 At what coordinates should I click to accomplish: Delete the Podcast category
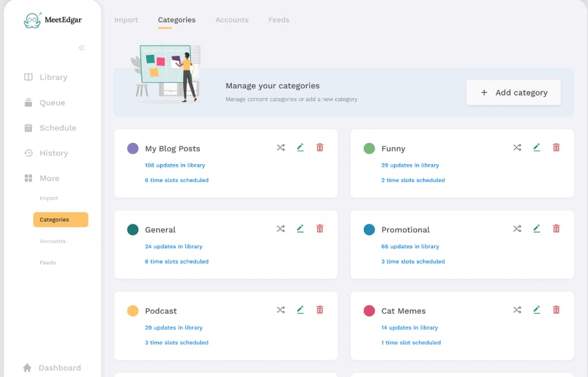(x=320, y=309)
